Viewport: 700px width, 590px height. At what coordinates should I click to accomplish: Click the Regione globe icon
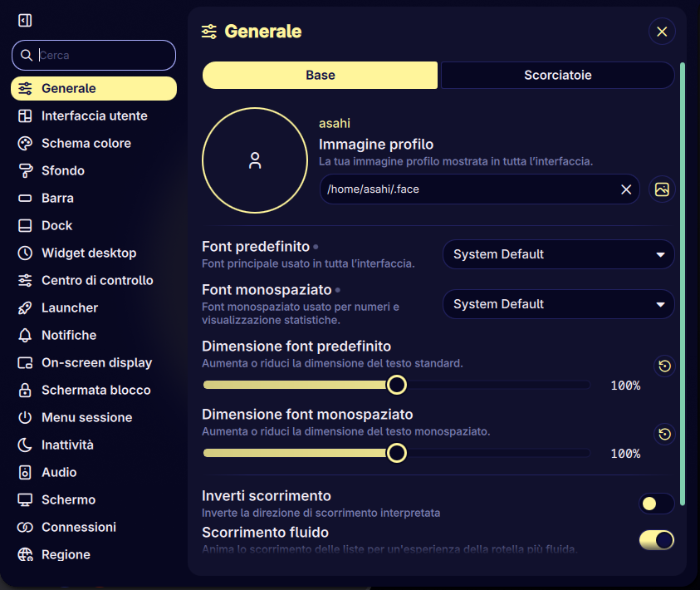pos(25,555)
